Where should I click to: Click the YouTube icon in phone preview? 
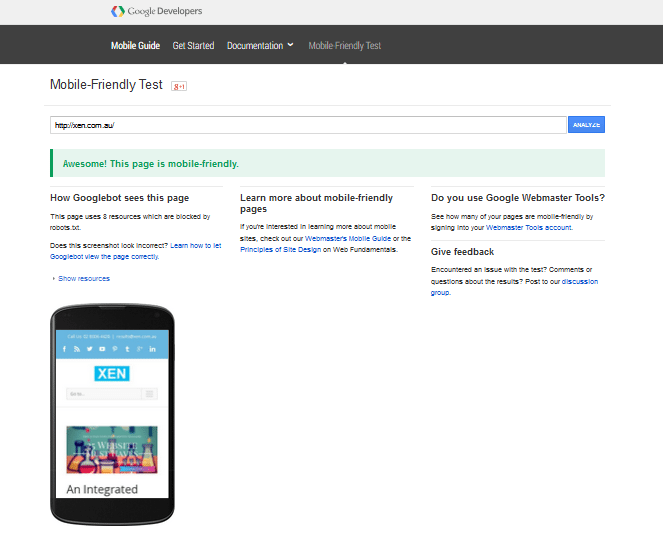coord(102,349)
